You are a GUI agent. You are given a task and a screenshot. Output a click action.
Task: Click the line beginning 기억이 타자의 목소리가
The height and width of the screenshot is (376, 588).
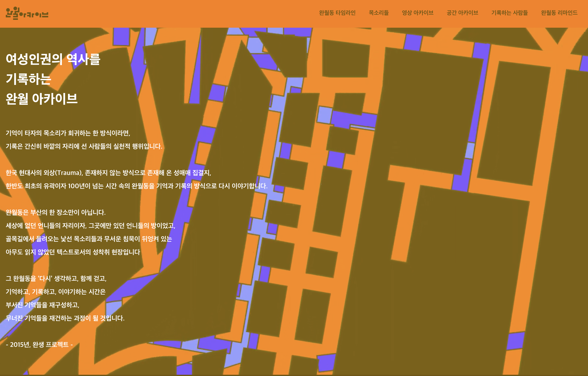coord(68,133)
